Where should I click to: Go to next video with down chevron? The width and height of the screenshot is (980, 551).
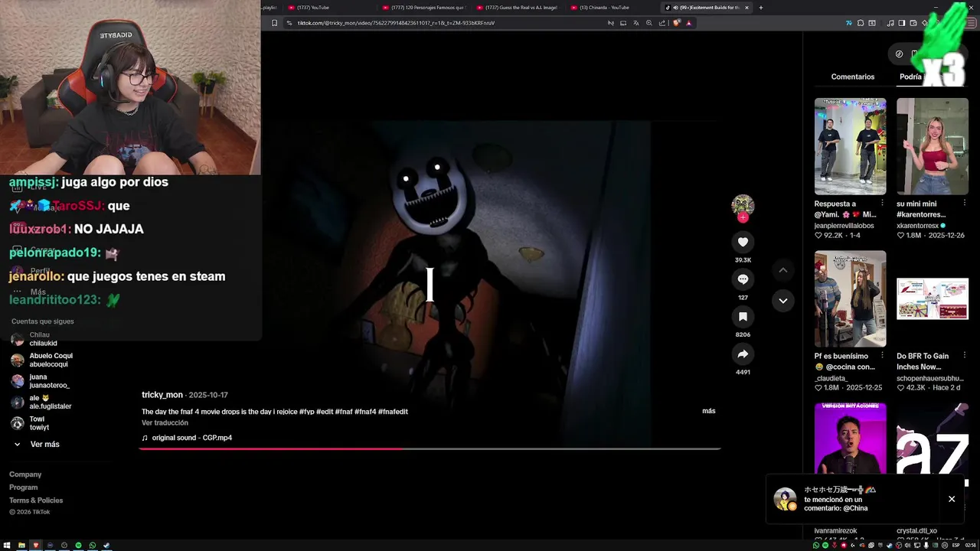[782, 301]
